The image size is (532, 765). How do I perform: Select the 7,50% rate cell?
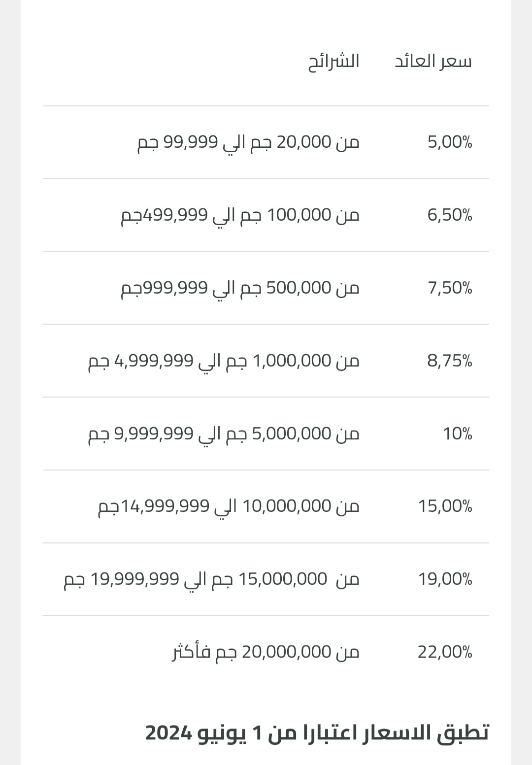click(450, 288)
